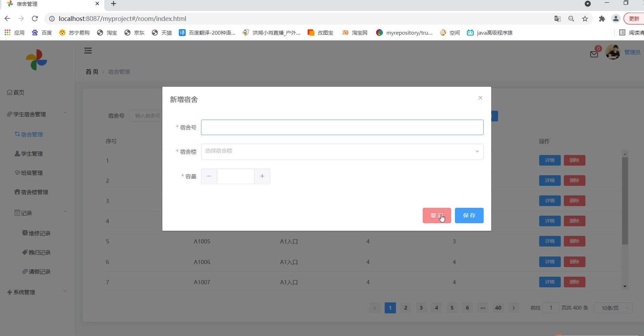This screenshot has width=644, height=336.
Task: Click the Google translate icon in address bar
Action: click(557, 19)
